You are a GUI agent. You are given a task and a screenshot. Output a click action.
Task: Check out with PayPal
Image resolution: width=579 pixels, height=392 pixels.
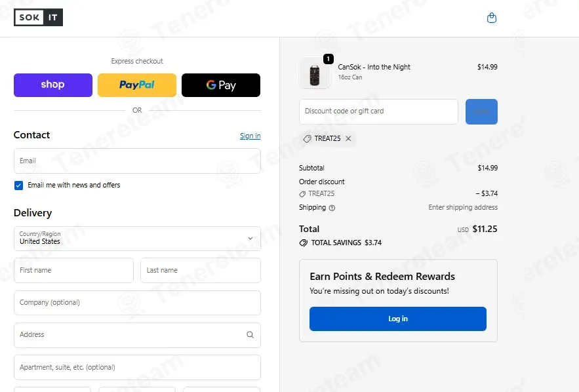pos(137,85)
